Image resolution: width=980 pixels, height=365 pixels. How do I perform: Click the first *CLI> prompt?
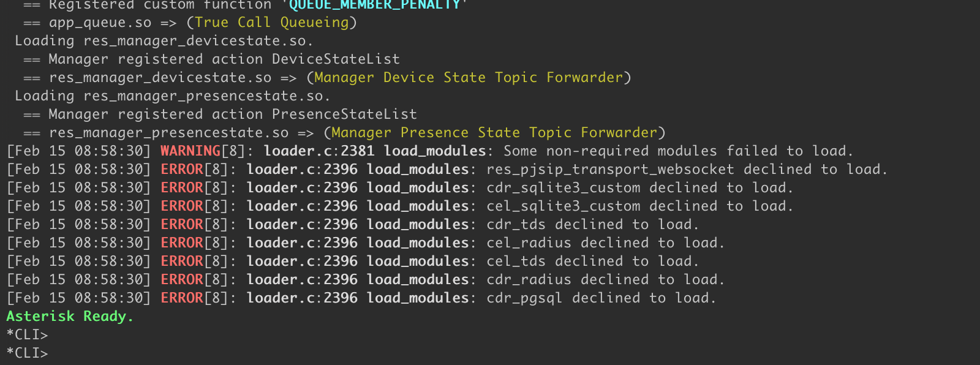(27, 335)
